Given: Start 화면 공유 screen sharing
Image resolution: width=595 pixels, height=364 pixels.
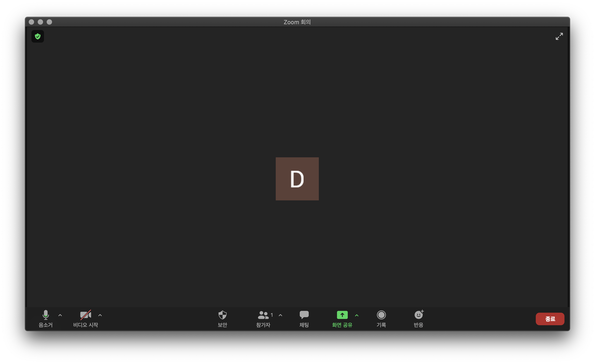Looking at the screenshot, I should (342, 315).
